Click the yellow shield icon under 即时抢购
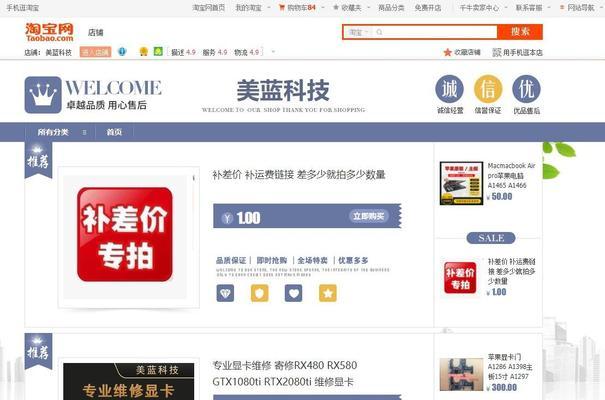This screenshot has width=605, height=400. pyautogui.click(x=260, y=293)
